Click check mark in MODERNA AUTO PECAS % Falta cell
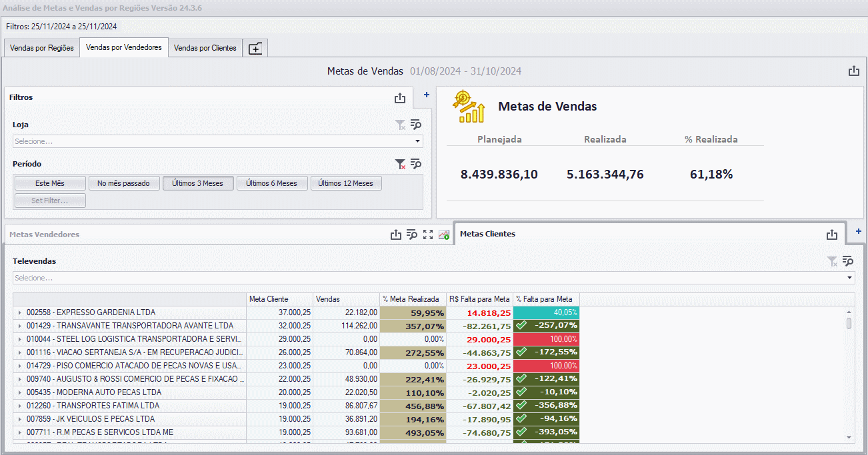This screenshot has width=868, height=455. pyautogui.click(x=521, y=392)
